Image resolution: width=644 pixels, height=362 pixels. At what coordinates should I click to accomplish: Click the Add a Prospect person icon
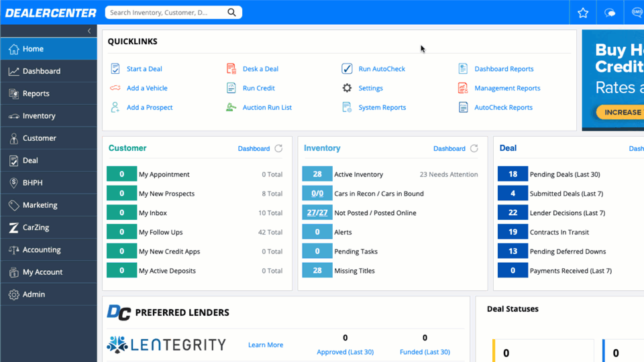115,107
